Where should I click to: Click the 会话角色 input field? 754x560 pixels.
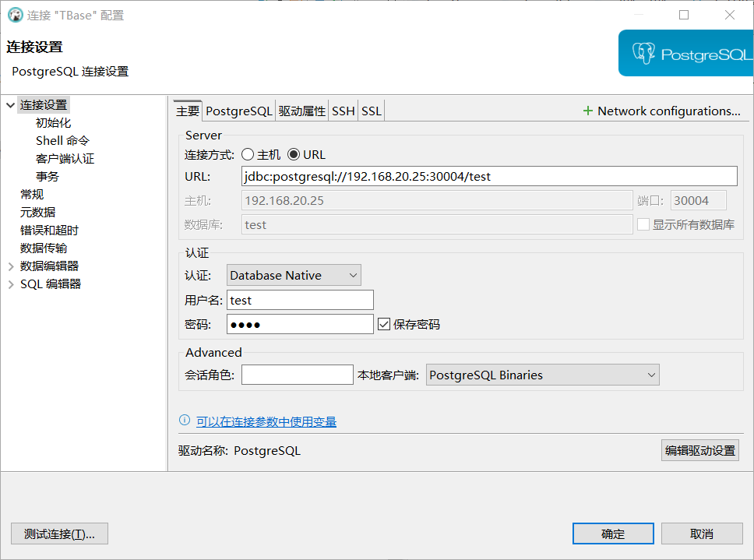click(x=298, y=375)
